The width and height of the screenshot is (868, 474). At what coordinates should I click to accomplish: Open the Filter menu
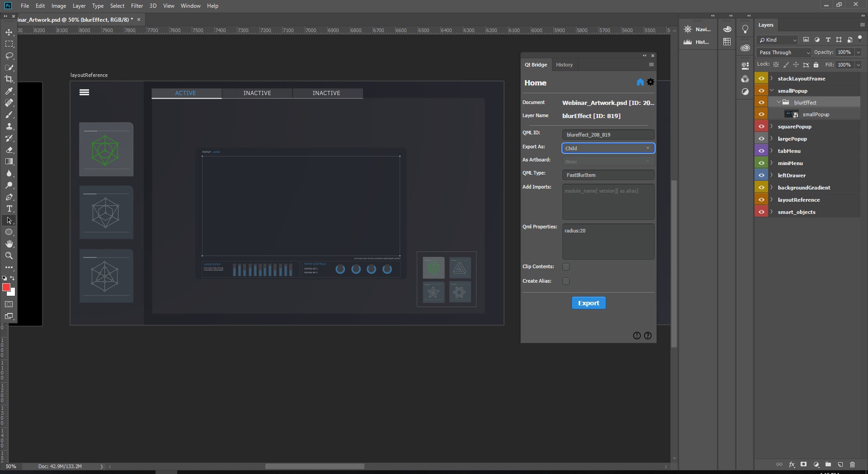[x=137, y=6]
